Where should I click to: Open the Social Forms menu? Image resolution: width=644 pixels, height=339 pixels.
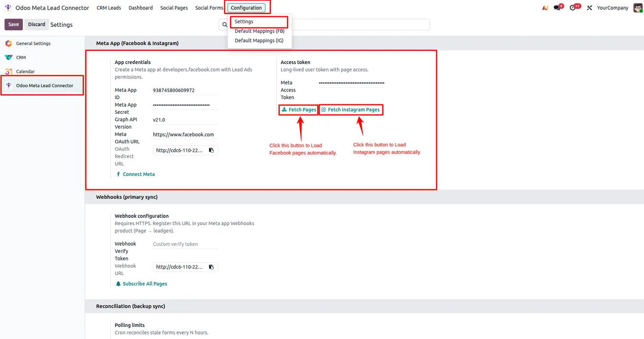(209, 8)
